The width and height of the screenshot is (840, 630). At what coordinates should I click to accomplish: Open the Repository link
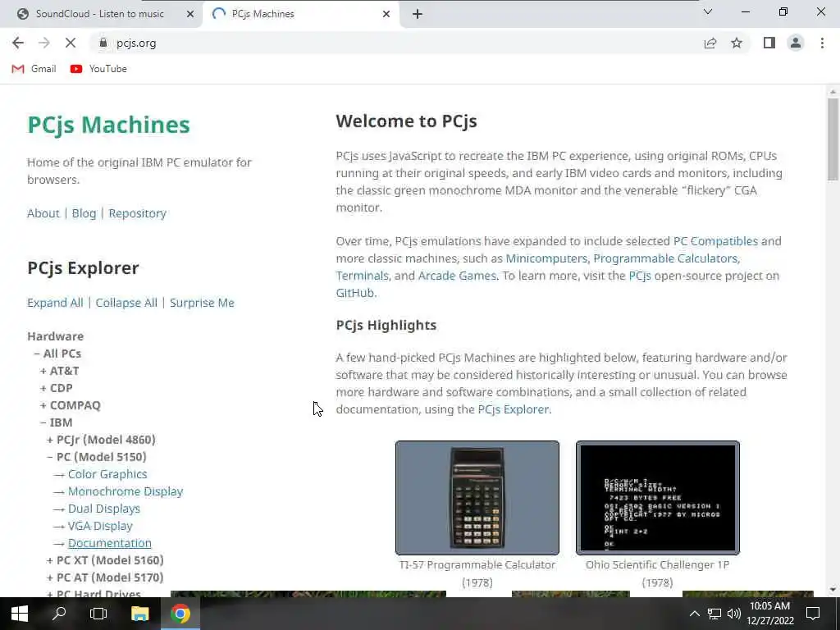click(x=138, y=213)
